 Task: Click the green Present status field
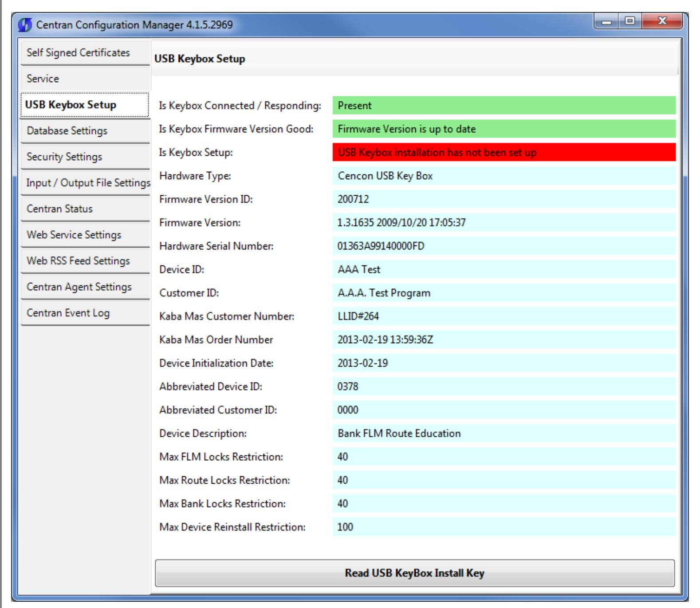tap(504, 106)
